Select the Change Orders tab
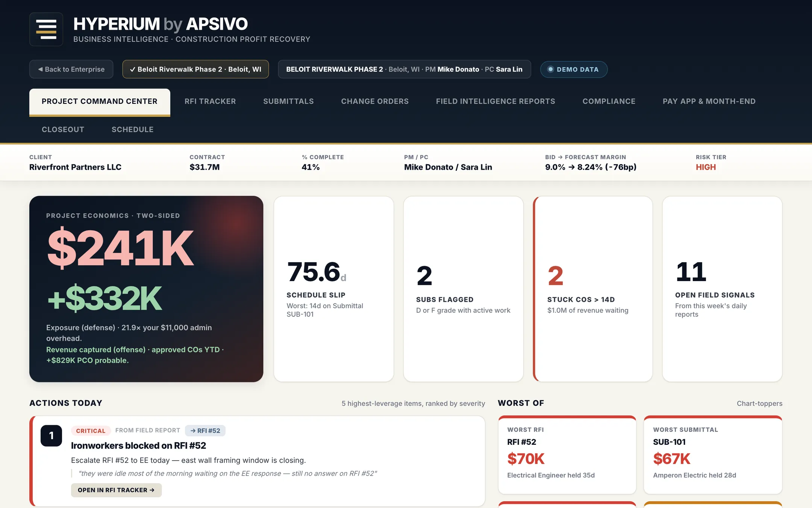812x508 pixels. [x=375, y=101]
